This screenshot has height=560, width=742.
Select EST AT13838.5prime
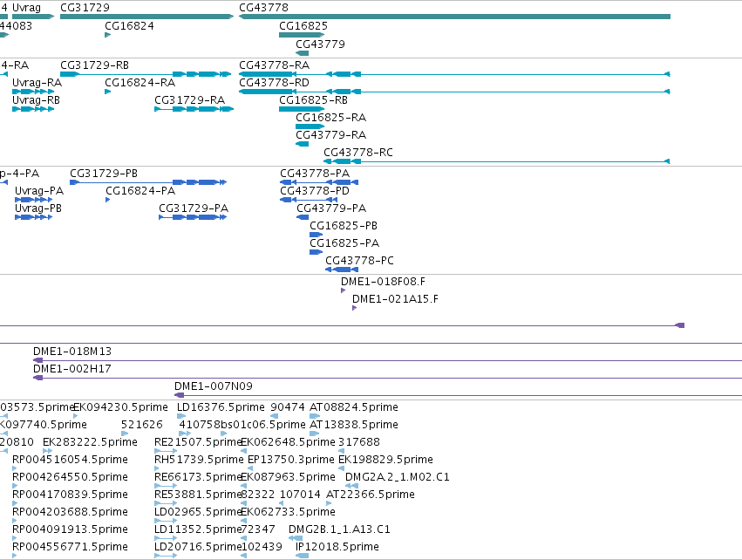point(314,434)
